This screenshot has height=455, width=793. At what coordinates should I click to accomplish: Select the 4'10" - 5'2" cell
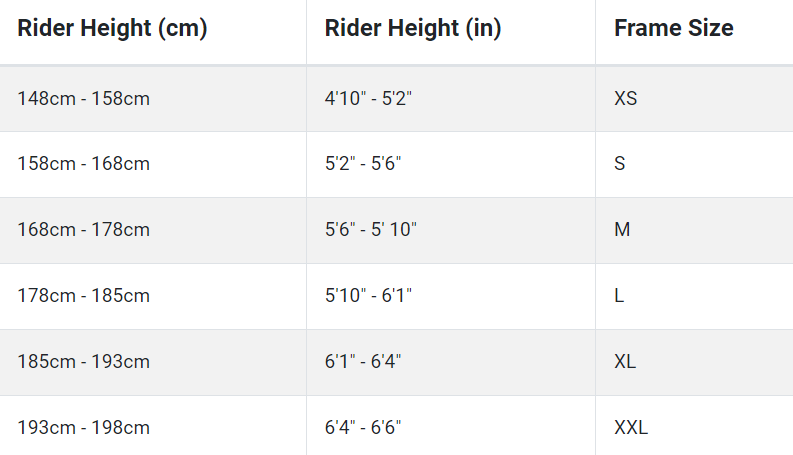point(451,99)
